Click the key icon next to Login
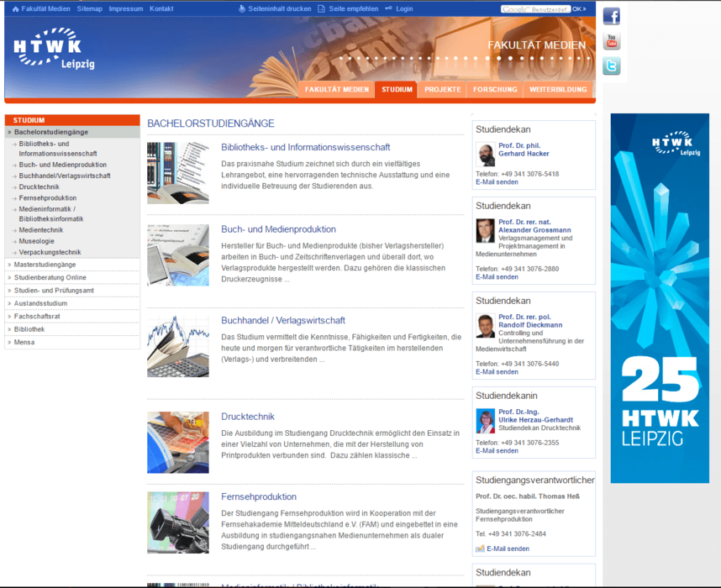 [388, 8]
